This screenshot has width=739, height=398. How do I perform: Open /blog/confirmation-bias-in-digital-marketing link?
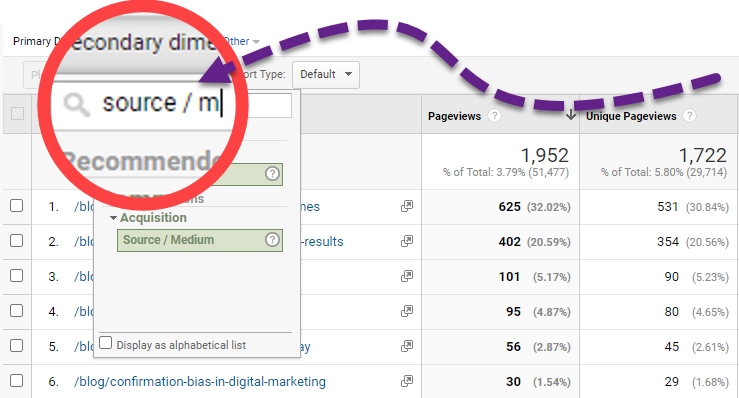pyautogui.click(x=200, y=381)
